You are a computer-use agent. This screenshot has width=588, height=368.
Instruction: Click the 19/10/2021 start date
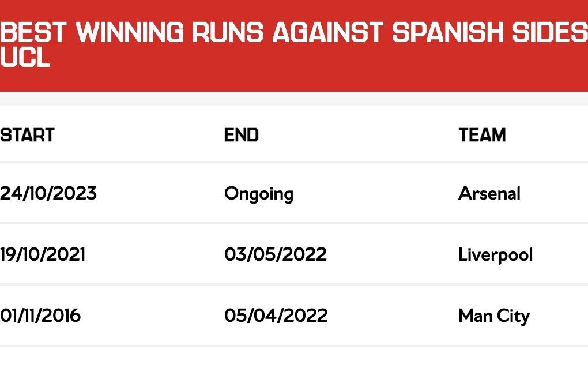pos(43,254)
